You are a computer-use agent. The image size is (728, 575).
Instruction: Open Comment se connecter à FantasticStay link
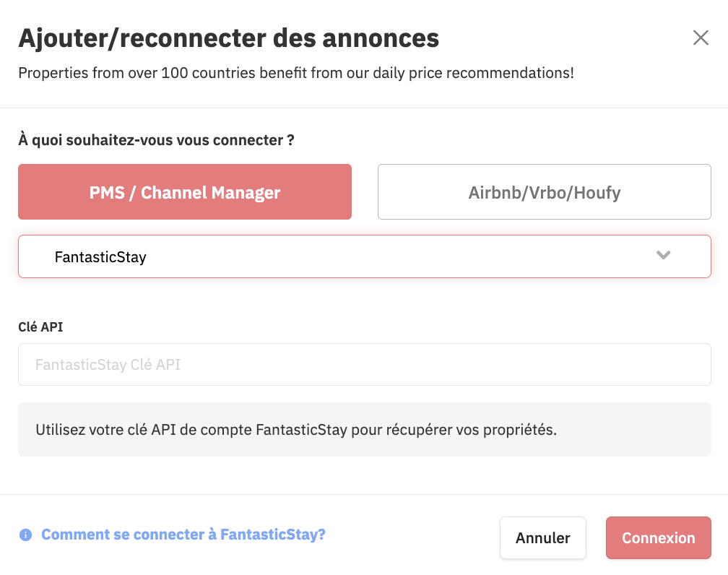tap(183, 535)
